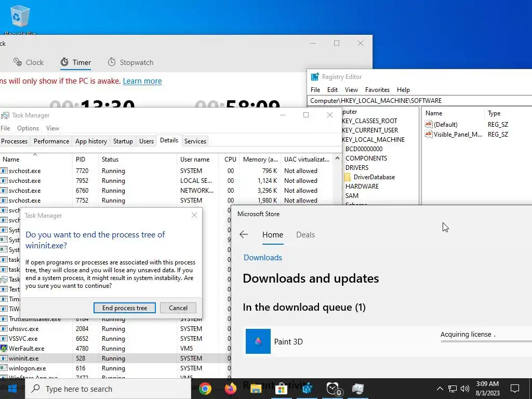Open the Options menu in Task Manager

click(28, 128)
